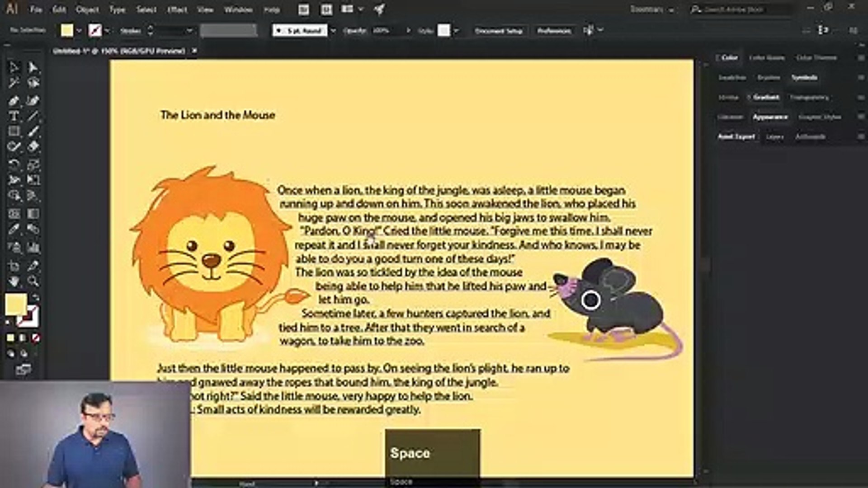
Task: Open the stroke weight dropdown
Action: (x=190, y=31)
